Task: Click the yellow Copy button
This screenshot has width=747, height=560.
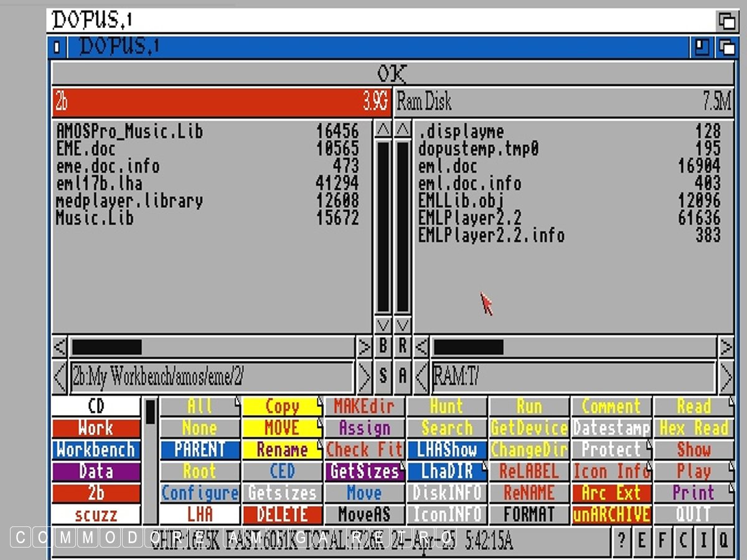Action: click(x=281, y=406)
